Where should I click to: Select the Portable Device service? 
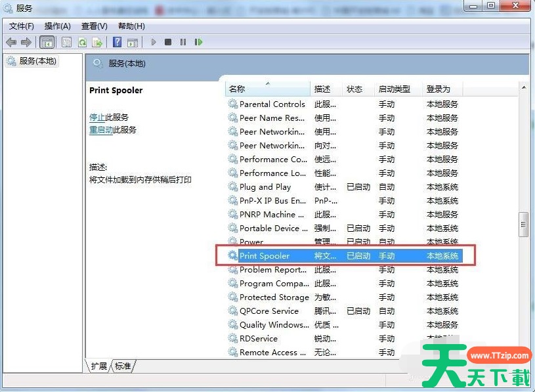click(x=274, y=229)
